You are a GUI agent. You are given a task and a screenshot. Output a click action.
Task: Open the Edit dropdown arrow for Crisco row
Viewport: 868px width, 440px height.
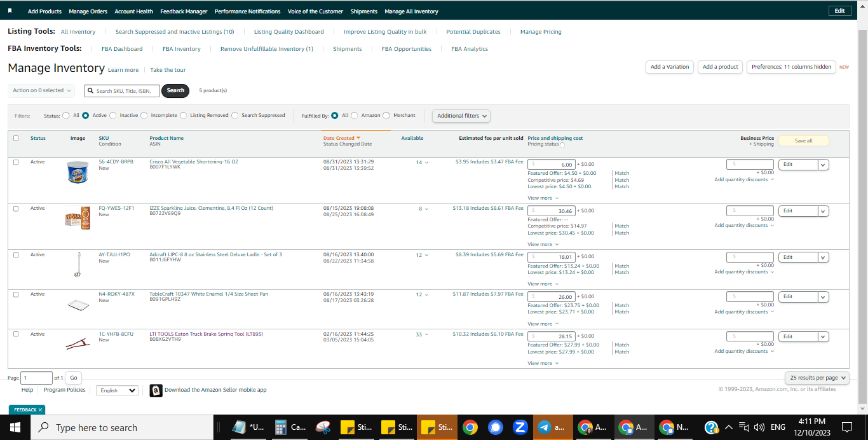click(x=823, y=165)
